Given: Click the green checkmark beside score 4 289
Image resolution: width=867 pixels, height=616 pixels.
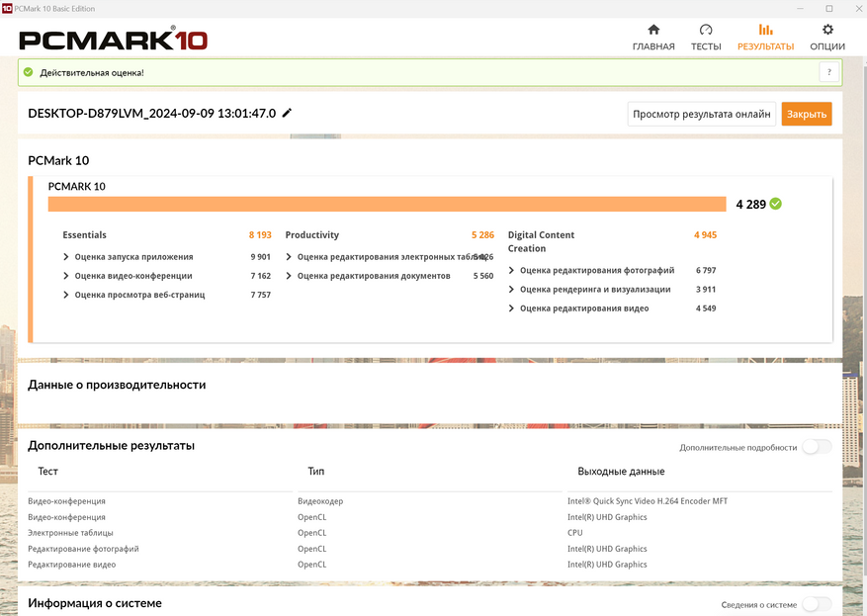Looking at the screenshot, I should (776, 204).
